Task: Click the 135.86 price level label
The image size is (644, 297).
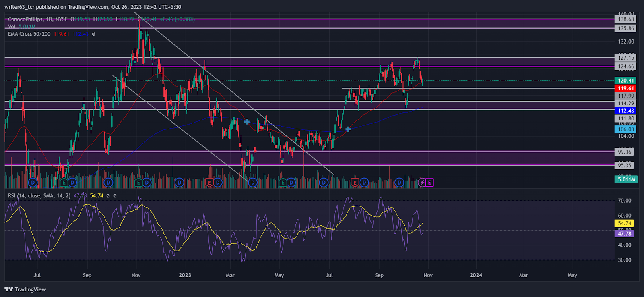Action: (x=626, y=28)
